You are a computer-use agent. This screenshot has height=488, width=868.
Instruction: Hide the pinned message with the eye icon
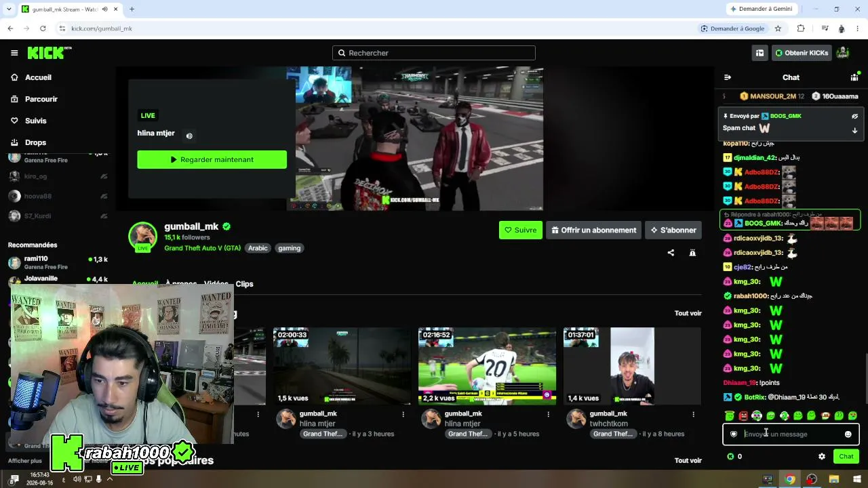[x=854, y=116]
